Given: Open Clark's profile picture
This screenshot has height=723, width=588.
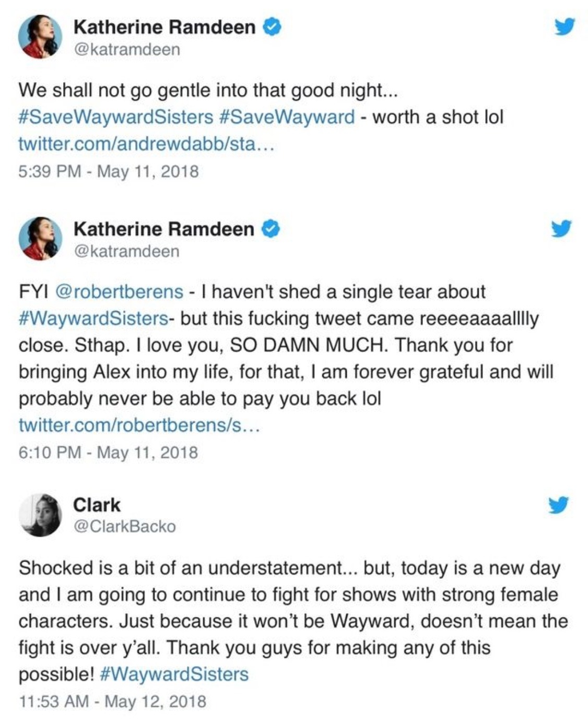Looking at the screenshot, I should click(x=40, y=515).
